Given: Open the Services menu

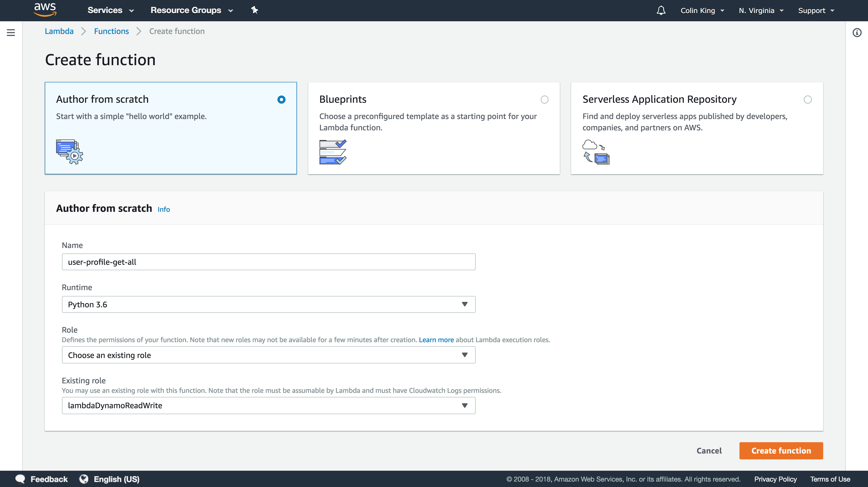Looking at the screenshot, I should [x=110, y=10].
